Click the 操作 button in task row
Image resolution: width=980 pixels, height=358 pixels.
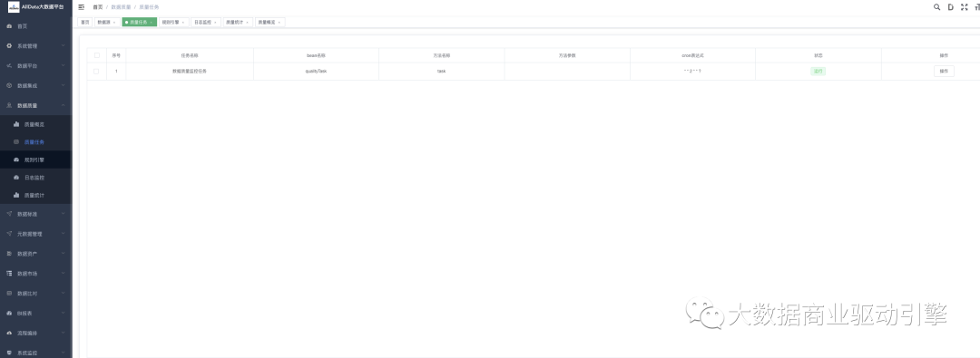coord(944,72)
